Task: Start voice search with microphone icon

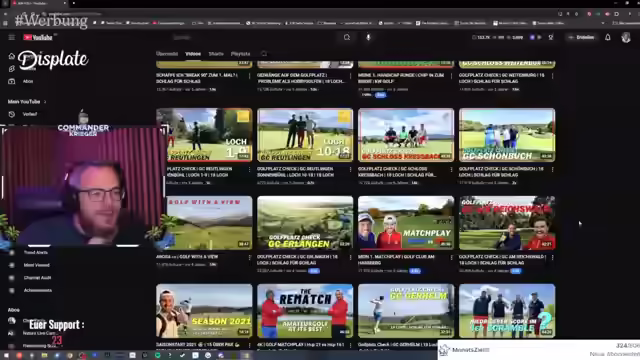Action: tap(368, 38)
